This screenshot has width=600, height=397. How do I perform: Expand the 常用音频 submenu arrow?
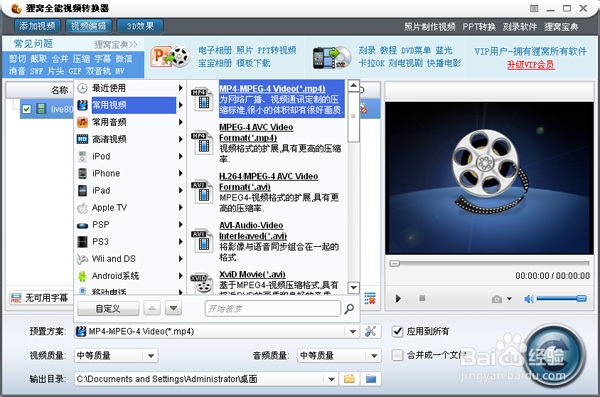tap(181, 122)
